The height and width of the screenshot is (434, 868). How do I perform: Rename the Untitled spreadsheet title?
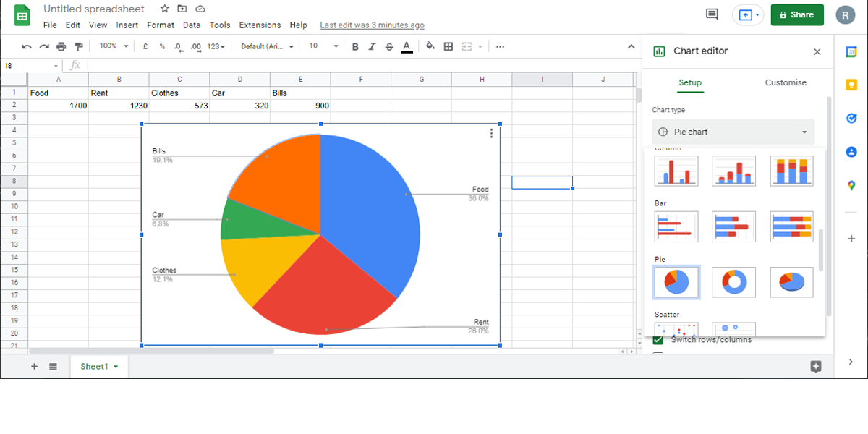(94, 9)
